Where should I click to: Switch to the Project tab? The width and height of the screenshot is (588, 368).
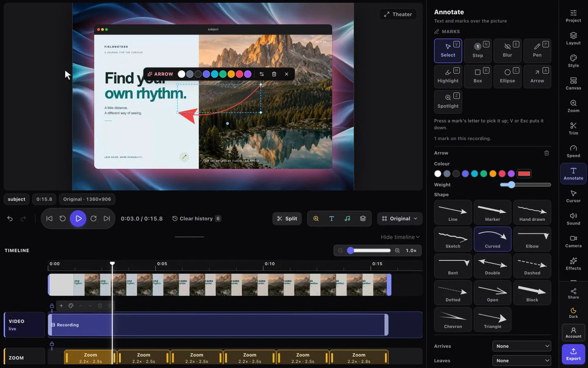(x=573, y=16)
